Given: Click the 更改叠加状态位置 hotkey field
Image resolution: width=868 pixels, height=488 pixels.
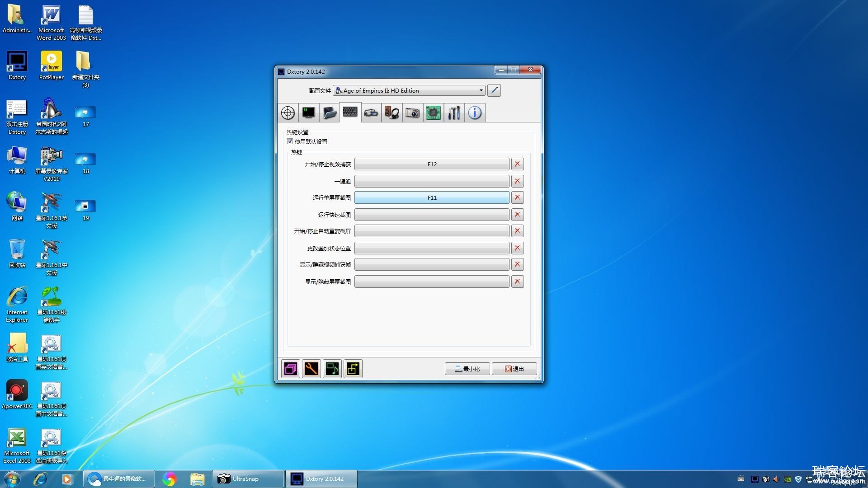Looking at the screenshot, I should click(x=432, y=248).
